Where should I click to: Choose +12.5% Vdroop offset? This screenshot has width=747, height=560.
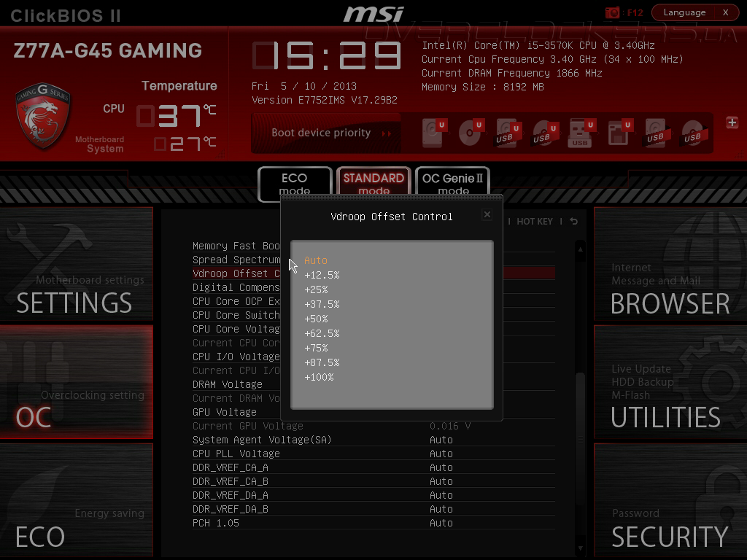click(322, 275)
